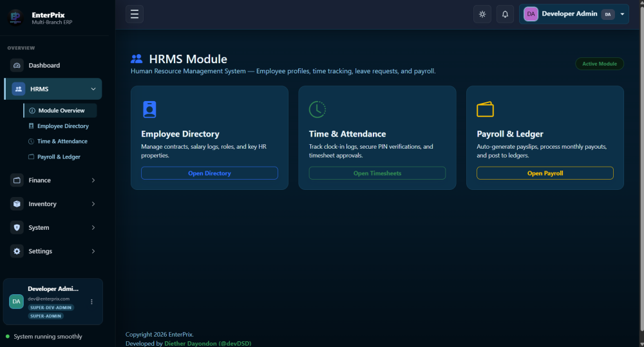Click the SUPER-ADMIN role badge
Screen dimensions: 644x347
pos(46,316)
